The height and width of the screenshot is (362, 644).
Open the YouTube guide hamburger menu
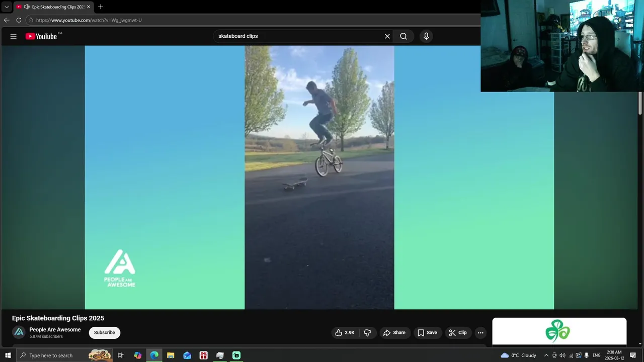tap(14, 36)
